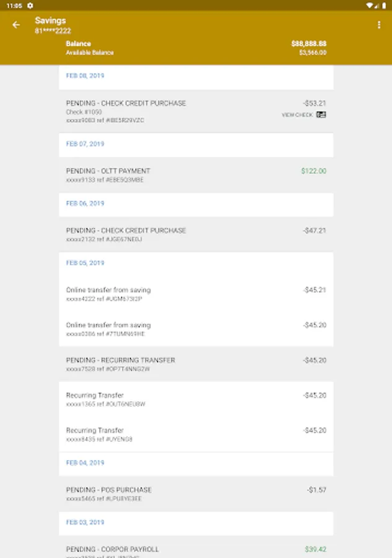Click the VIEW CHECK link
This screenshot has height=558, width=392.
297,115
